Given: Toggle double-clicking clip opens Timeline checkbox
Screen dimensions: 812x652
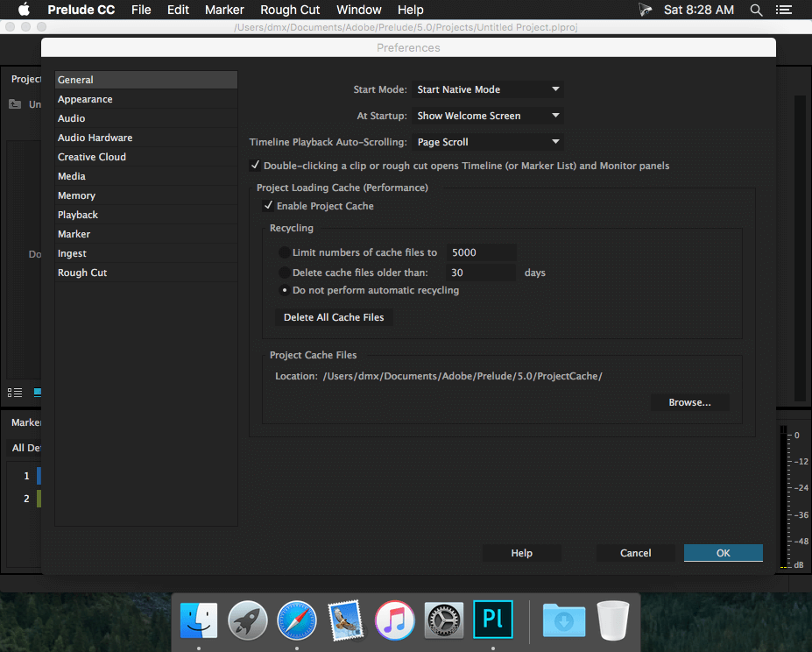Looking at the screenshot, I should click(x=255, y=166).
